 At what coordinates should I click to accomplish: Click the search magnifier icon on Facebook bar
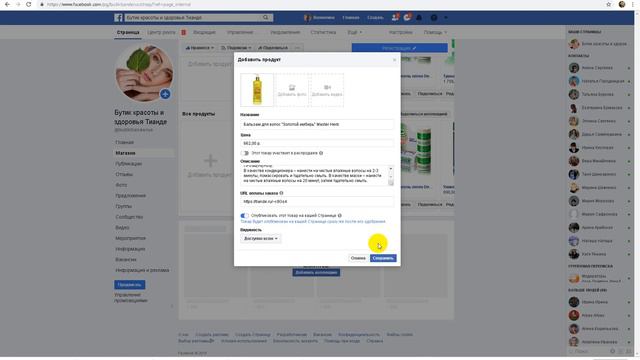point(266,18)
